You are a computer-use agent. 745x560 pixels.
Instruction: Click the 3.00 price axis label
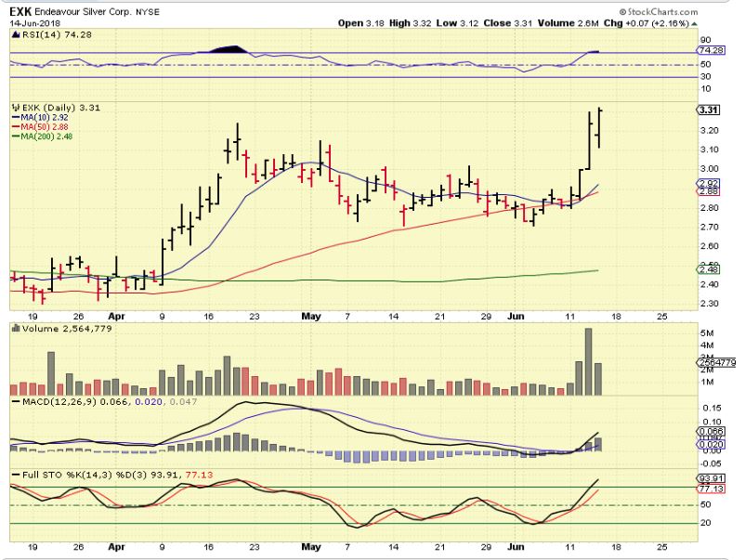coord(710,169)
